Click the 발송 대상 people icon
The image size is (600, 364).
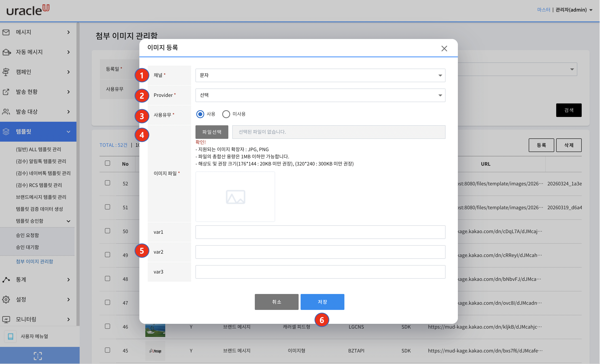click(x=6, y=112)
